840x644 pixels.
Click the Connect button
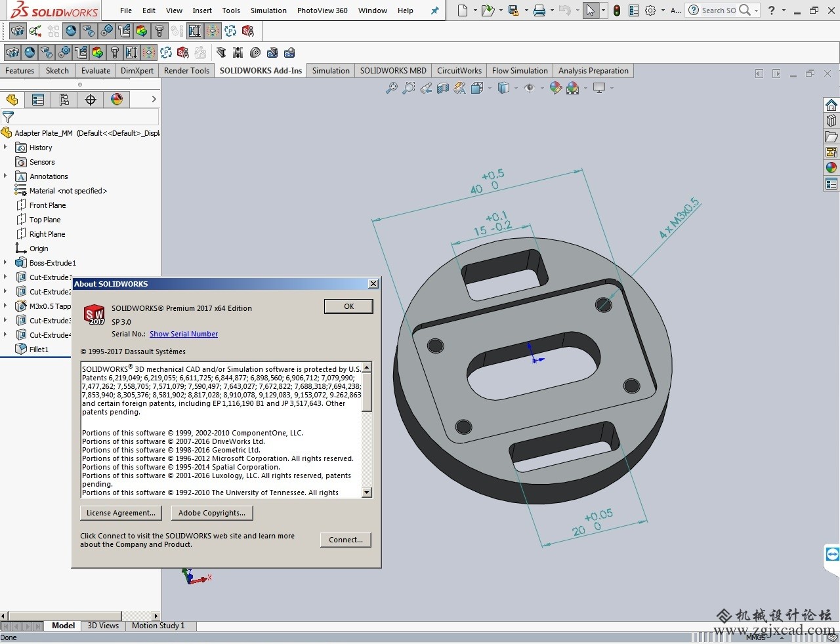(346, 540)
